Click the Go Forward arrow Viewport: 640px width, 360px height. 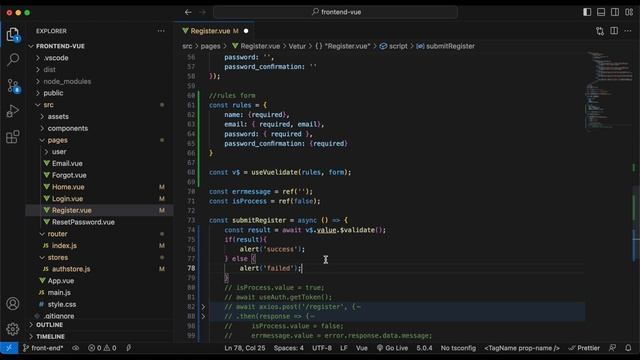coord(202,12)
